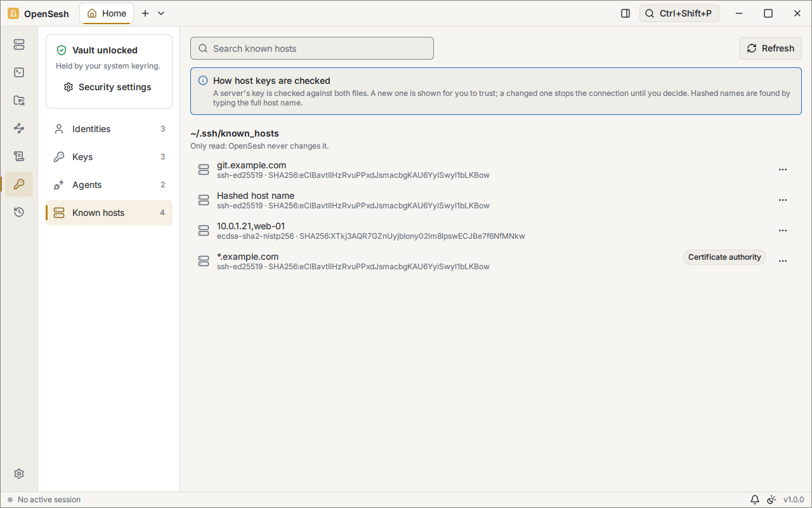Open more options for Hashed host name
The height and width of the screenshot is (508, 812).
pos(783,200)
